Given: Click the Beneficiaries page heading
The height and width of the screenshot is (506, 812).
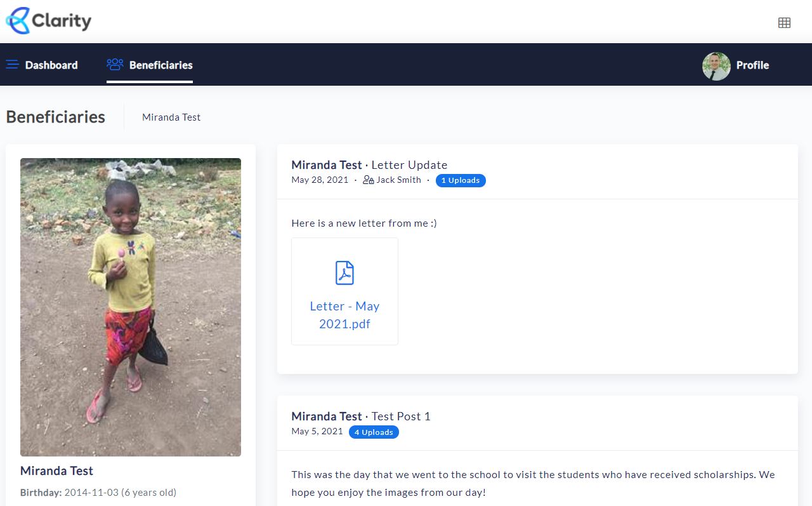Looking at the screenshot, I should click(56, 117).
